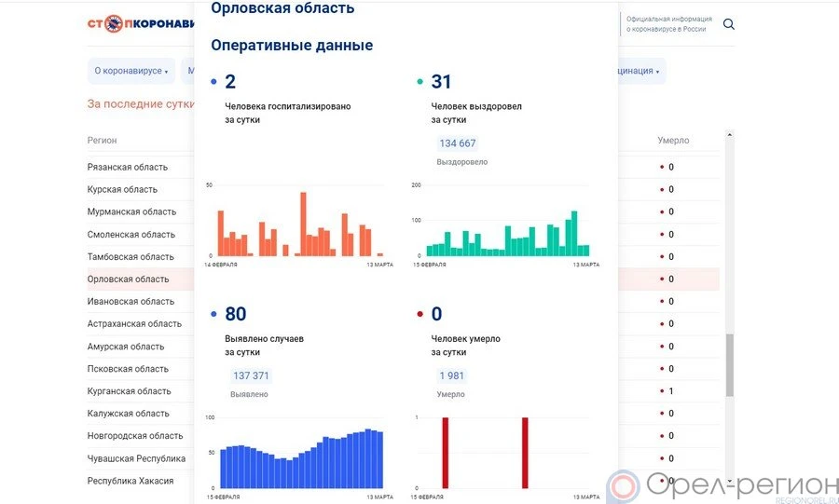
Task: Click the 1 981 deaths total badge
Action: pos(452,375)
